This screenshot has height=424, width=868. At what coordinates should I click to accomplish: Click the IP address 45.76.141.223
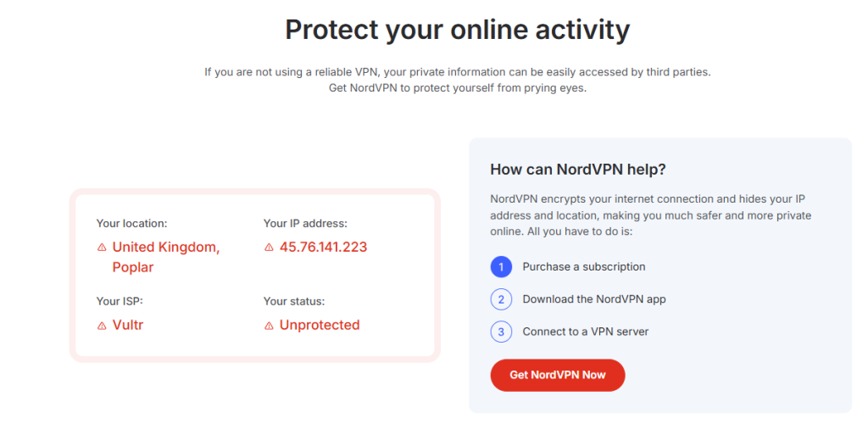coord(323,248)
